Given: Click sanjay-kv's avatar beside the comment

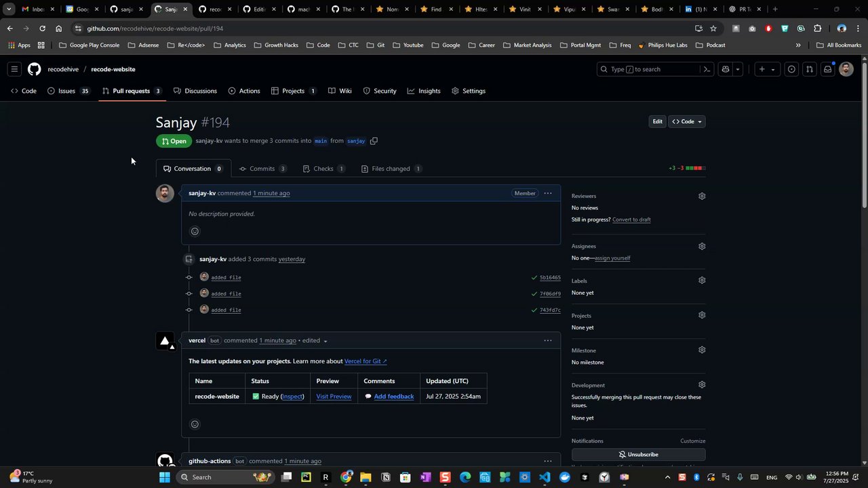Looking at the screenshot, I should tap(165, 193).
